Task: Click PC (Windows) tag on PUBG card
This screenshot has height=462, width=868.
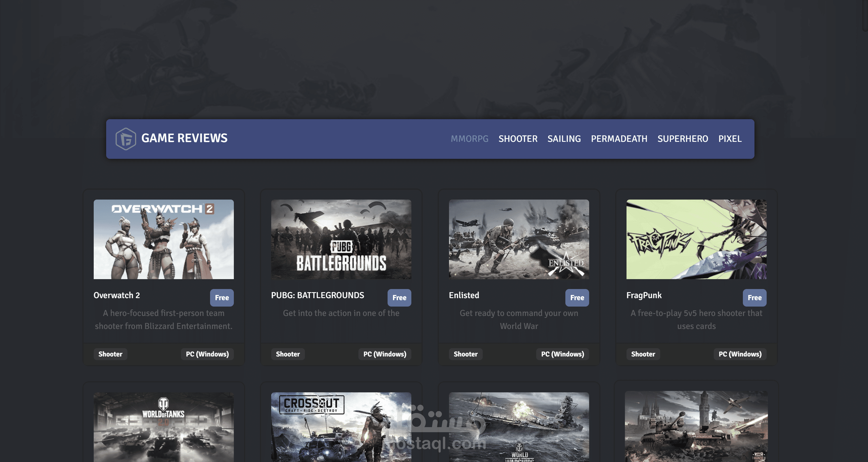Action: [x=385, y=354]
